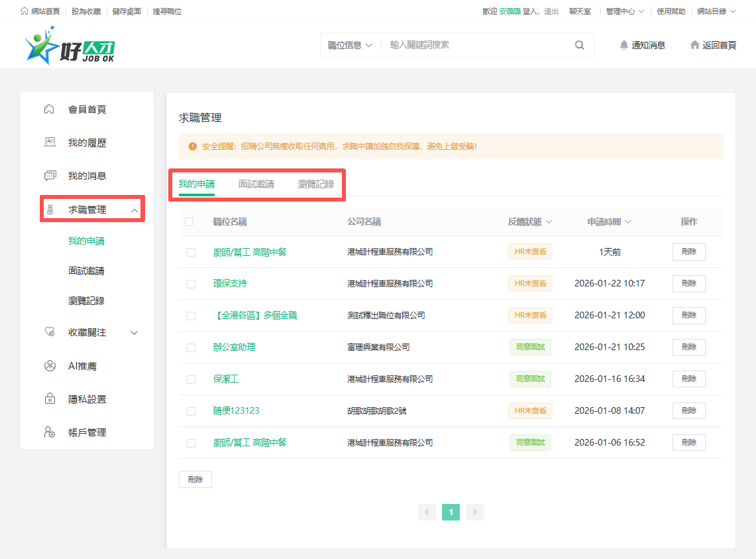
Task: Click the 會員首頁 sidebar icon
Action: [49, 109]
